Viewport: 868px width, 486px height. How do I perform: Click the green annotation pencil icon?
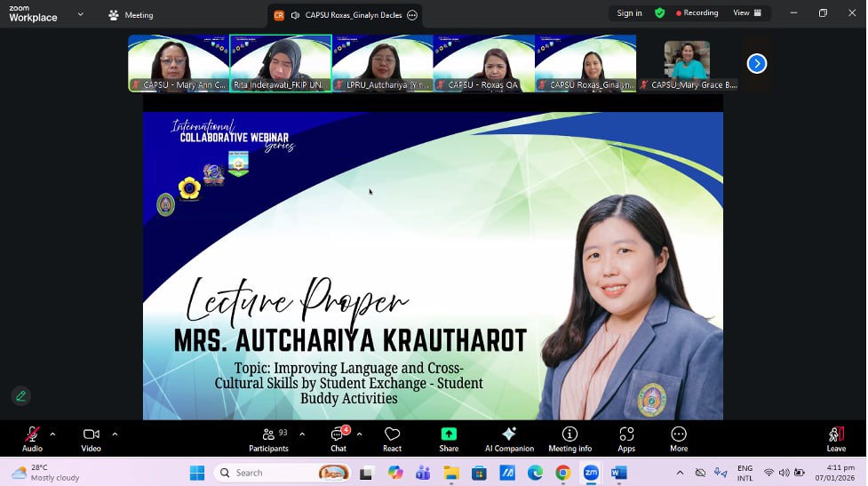(20, 395)
